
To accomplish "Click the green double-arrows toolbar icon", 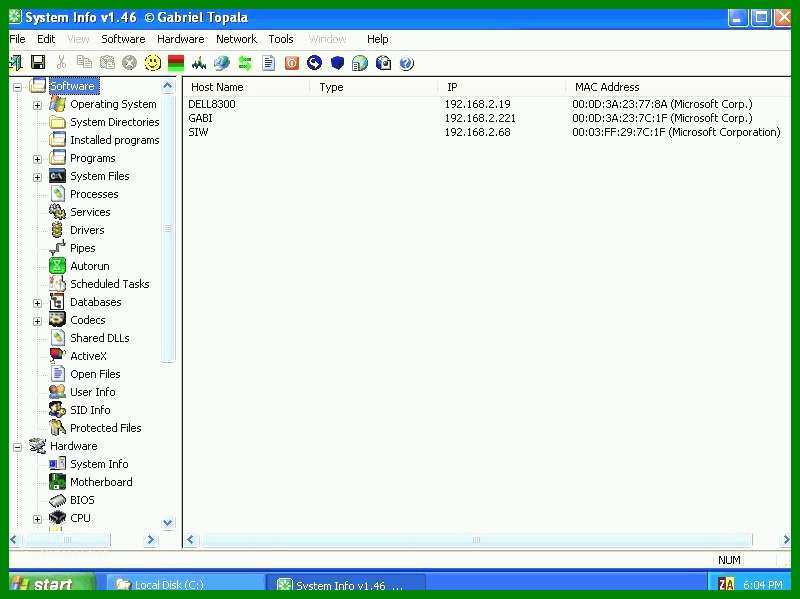I will (245, 63).
